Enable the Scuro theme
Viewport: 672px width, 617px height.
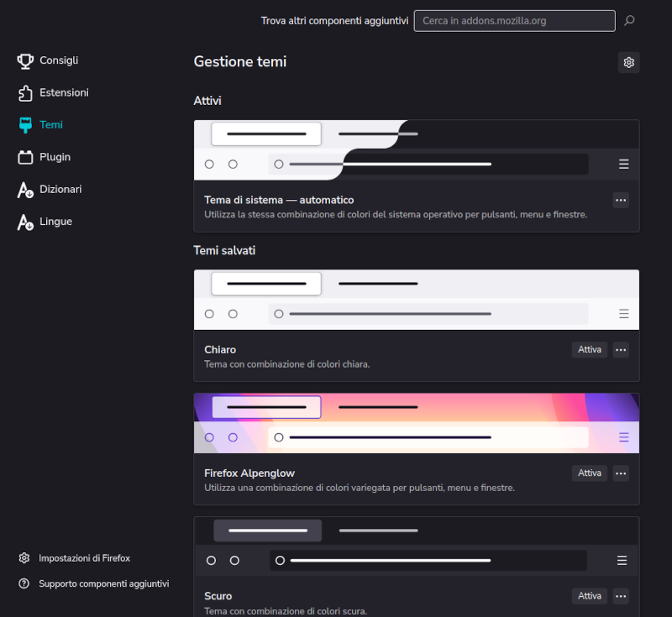(590, 596)
